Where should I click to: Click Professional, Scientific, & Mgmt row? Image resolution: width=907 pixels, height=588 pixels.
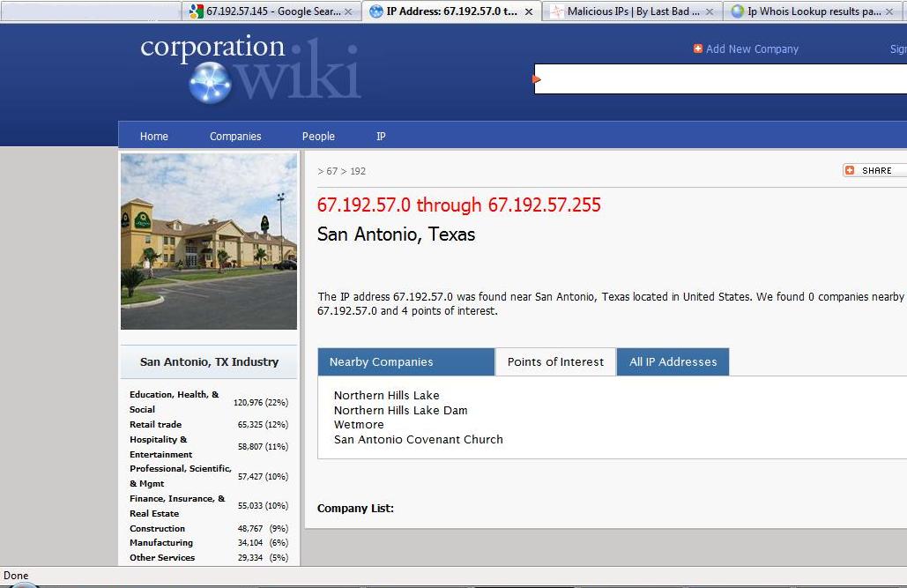pyautogui.click(x=209, y=476)
